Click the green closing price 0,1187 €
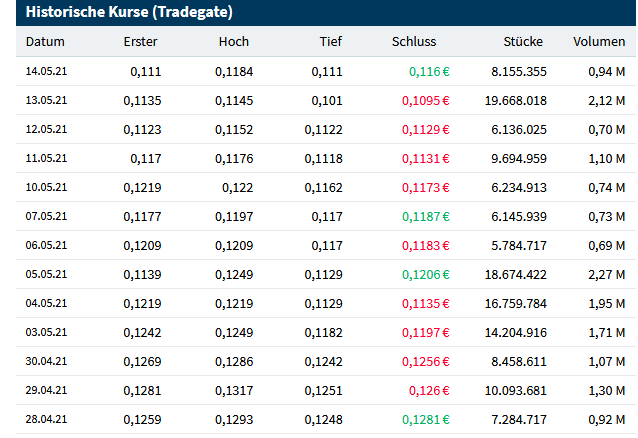This screenshot has height=438, width=638. [425, 217]
